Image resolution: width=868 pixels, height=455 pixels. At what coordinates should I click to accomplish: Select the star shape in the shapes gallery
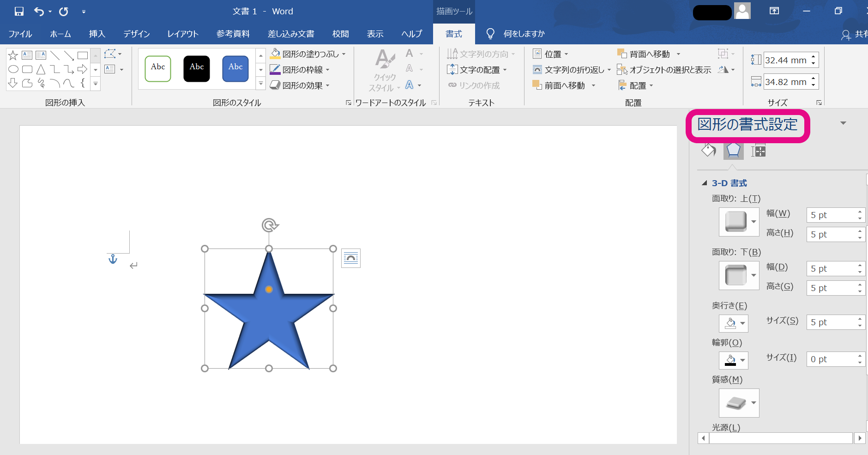tap(13, 55)
